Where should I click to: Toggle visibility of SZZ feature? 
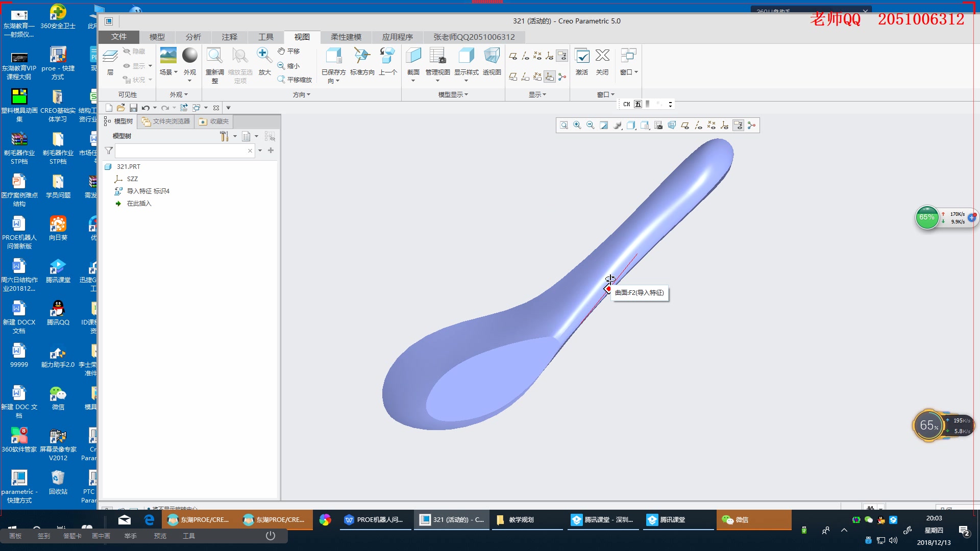click(119, 178)
